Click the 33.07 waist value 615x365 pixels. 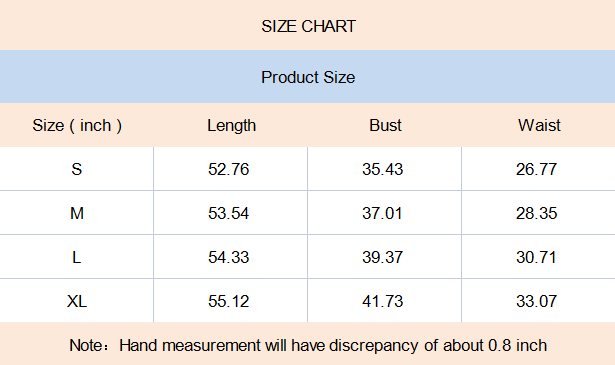[x=536, y=301]
